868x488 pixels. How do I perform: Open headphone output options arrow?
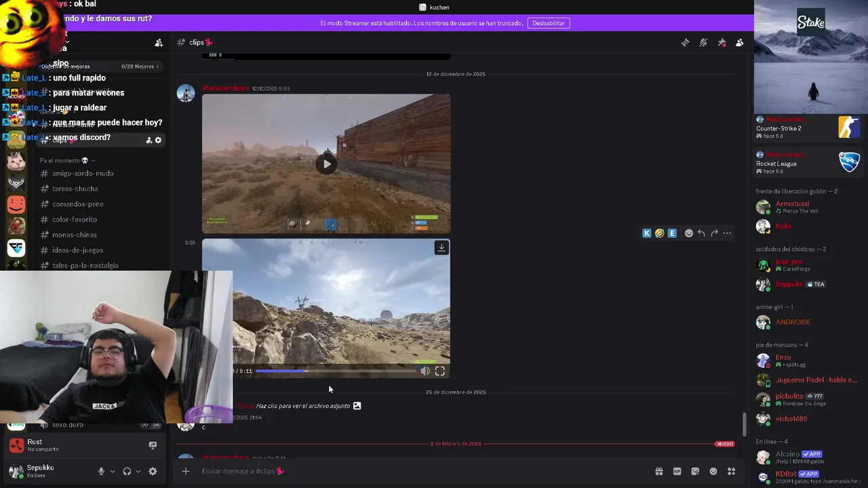pyautogui.click(x=138, y=471)
